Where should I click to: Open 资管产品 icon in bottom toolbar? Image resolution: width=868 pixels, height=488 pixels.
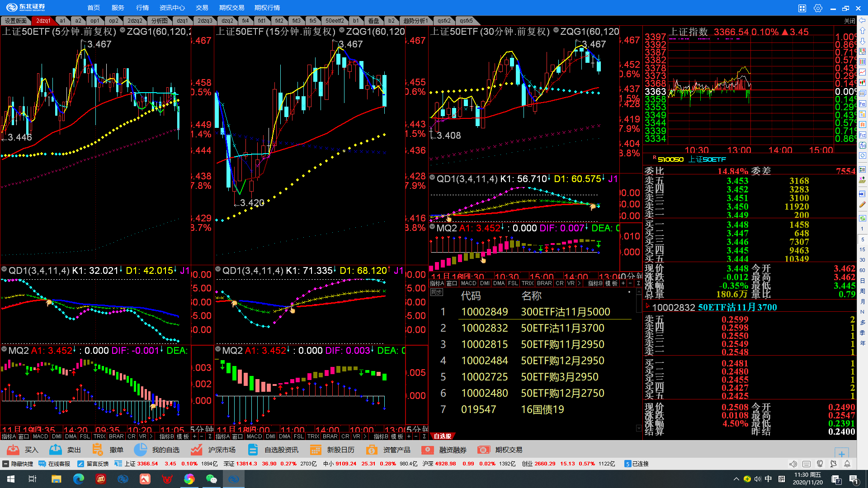point(371,450)
